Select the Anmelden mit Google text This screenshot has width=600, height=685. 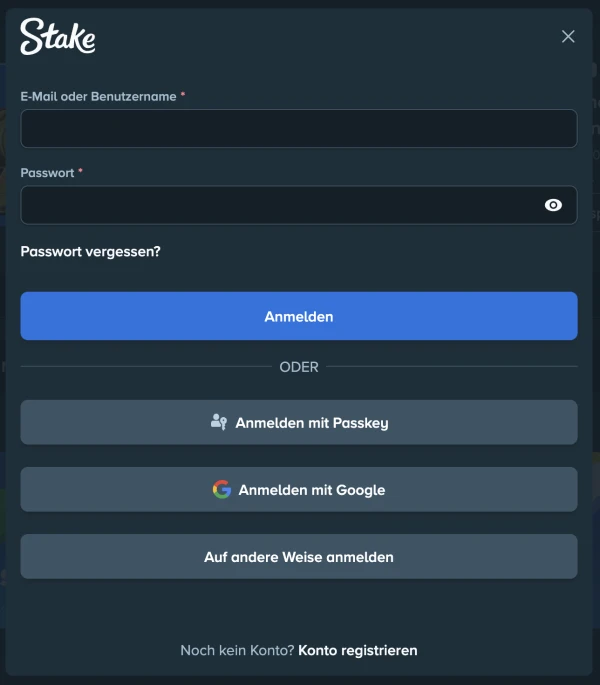(x=311, y=490)
